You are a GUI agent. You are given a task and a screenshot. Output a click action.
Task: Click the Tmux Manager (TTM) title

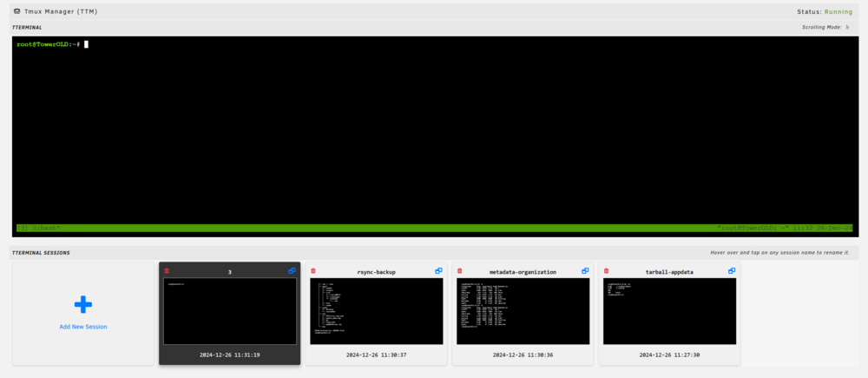pyautogui.click(x=61, y=11)
